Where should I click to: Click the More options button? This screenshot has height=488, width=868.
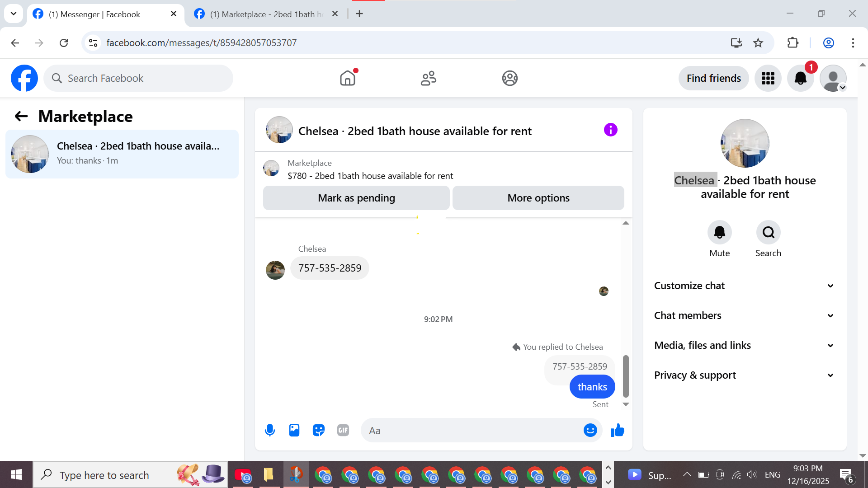[538, 198]
